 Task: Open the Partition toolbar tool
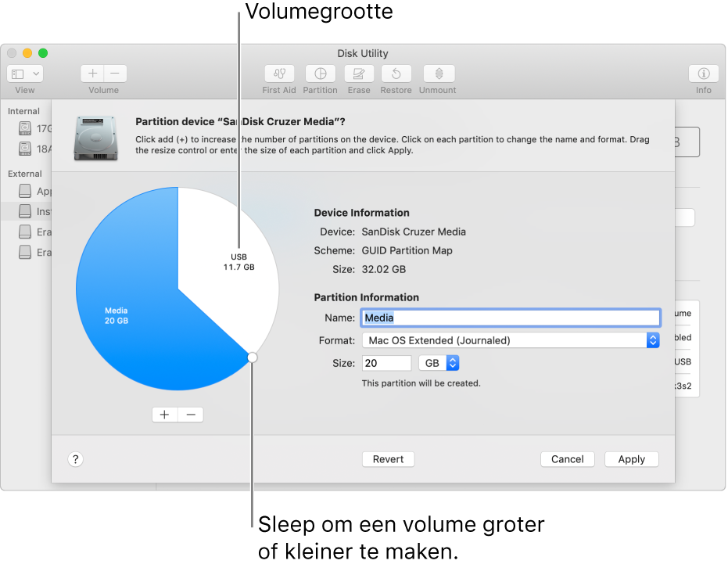coord(321,74)
